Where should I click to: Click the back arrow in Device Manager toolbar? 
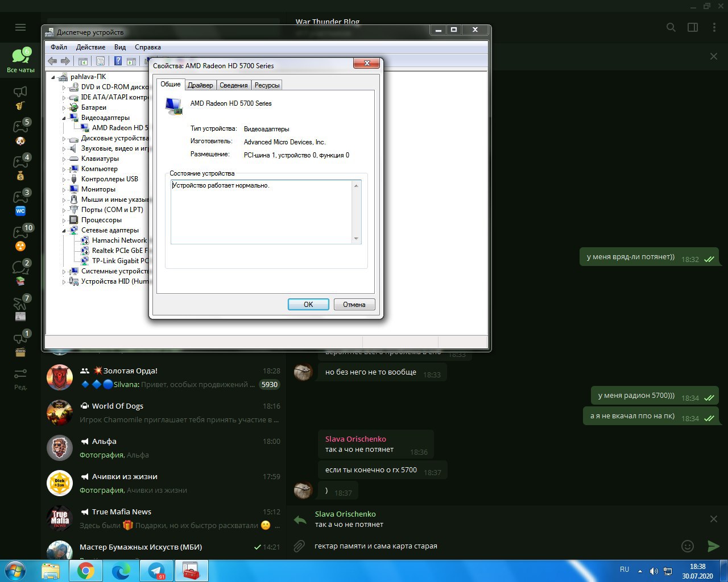(52, 61)
